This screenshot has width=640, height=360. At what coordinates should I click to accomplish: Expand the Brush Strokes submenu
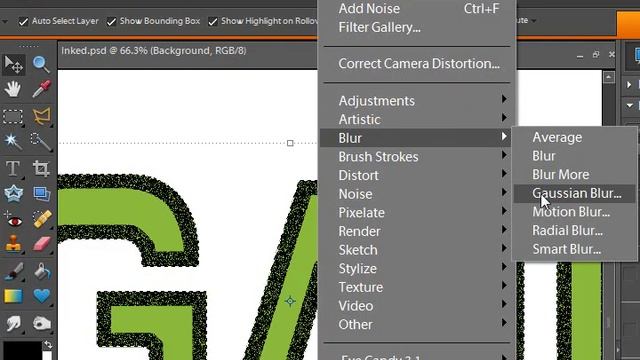click(417, 157)
